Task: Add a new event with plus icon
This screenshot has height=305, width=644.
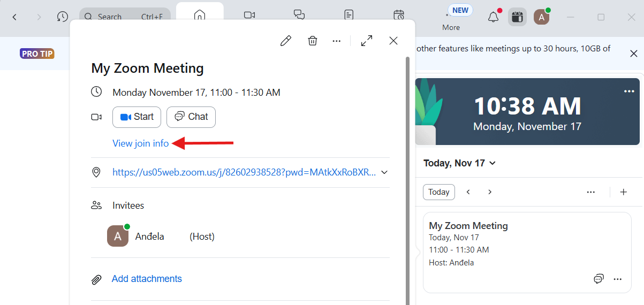Action: coord(623,192)
